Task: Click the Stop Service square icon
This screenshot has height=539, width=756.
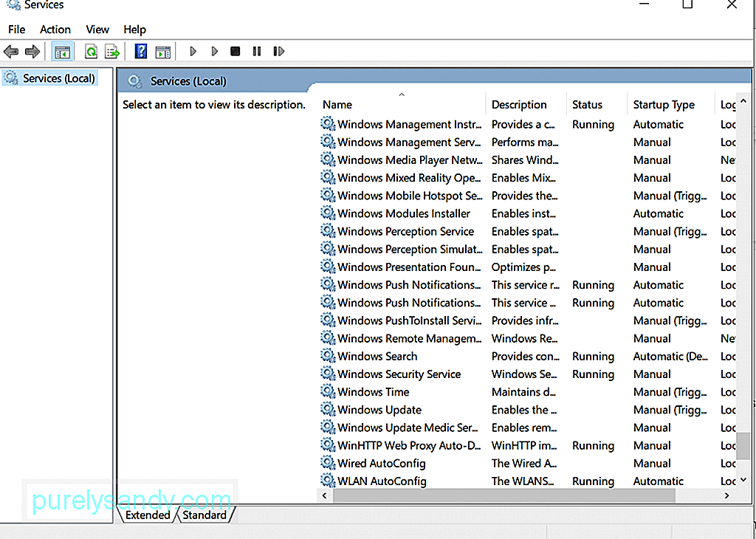Action: coord(236,51)
